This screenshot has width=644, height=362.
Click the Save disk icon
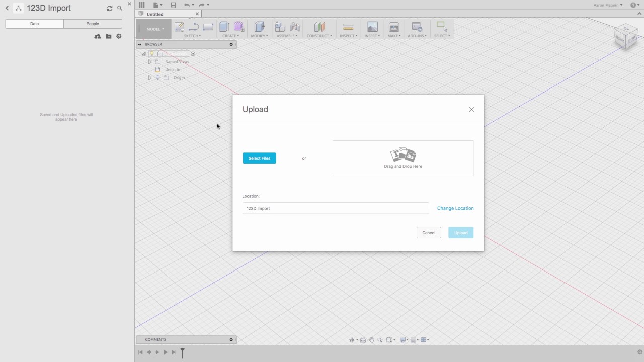click(x=174, y=5)
